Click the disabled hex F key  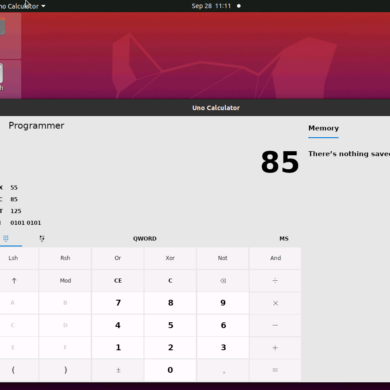65,348
